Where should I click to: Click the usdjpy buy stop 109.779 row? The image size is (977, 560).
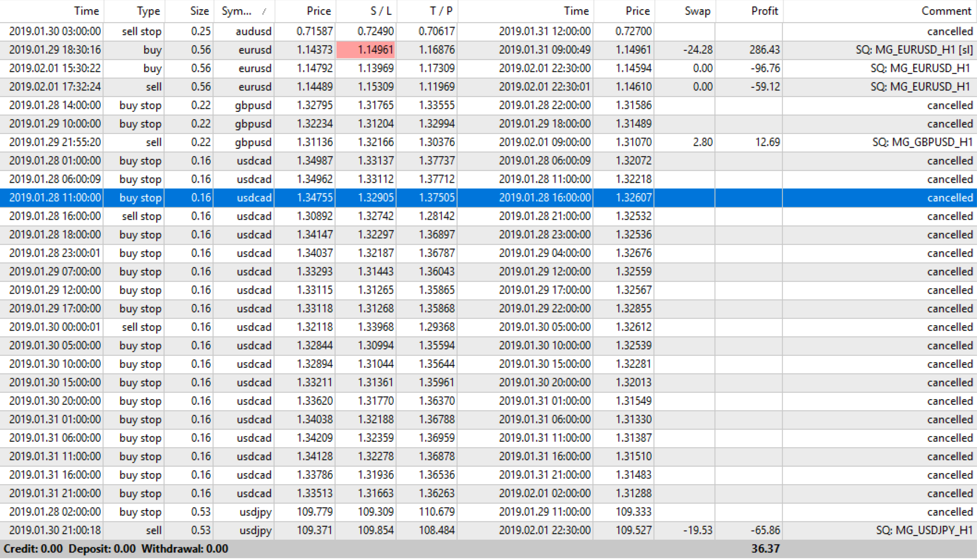(314, 512)
